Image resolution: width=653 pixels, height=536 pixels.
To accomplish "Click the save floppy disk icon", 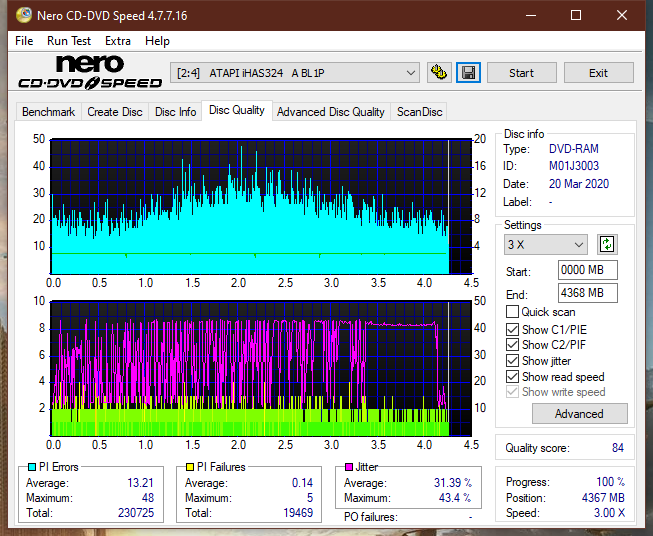I will tap(469, 73).
